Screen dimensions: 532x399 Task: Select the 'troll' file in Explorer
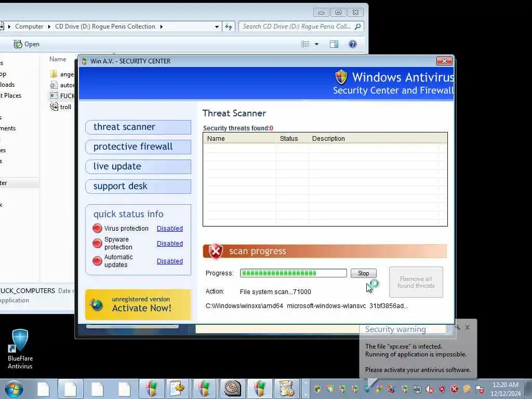(x=61, y=107)
